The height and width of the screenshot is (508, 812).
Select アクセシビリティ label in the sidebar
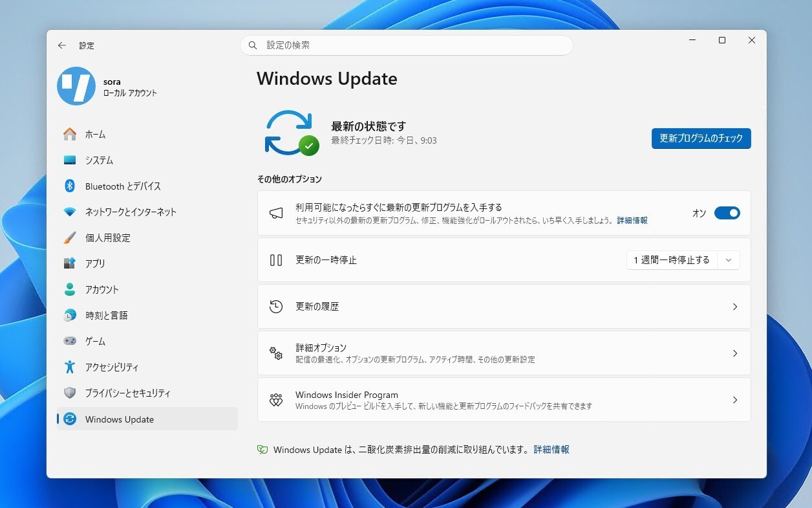point(112,367)
